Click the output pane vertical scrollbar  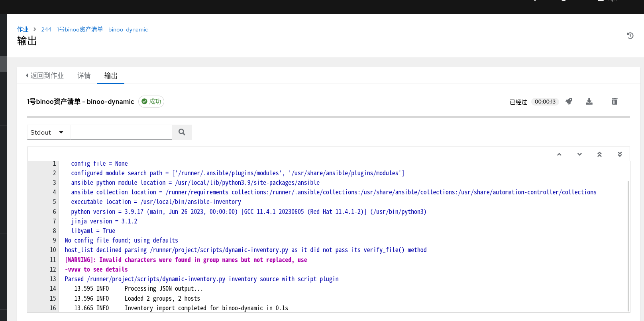[628, 246]
